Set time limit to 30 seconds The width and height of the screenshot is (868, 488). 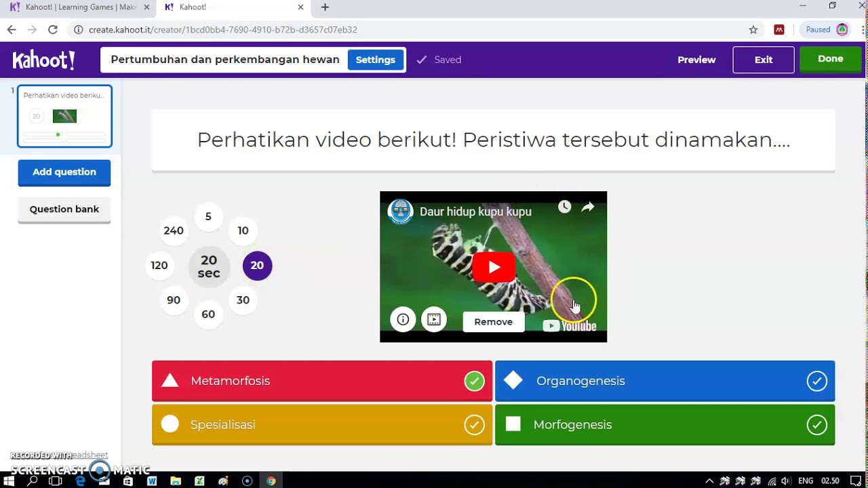(x=243, y=300)
